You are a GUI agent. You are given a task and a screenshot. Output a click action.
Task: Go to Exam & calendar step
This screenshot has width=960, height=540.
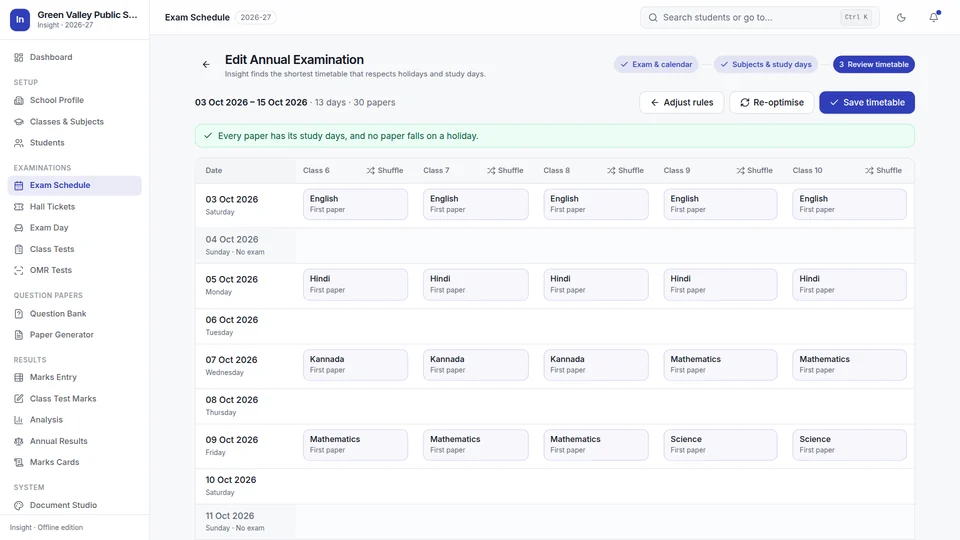(656, 64)
